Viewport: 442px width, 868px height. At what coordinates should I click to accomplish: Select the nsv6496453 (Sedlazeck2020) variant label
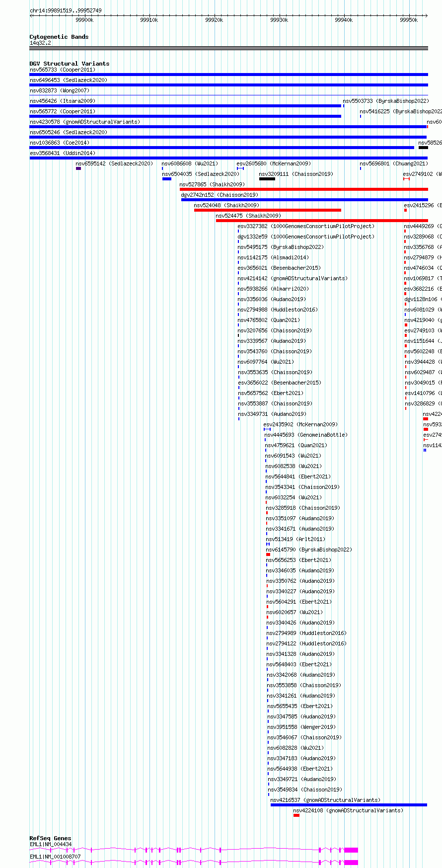[68, 80]
